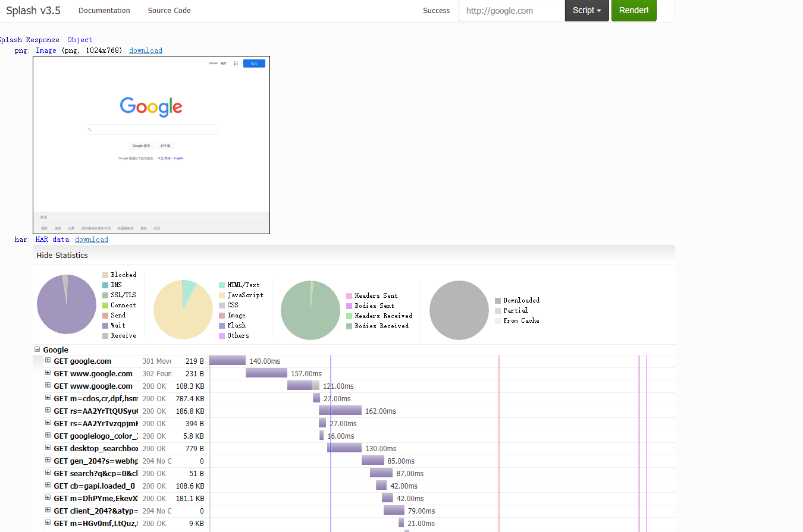Click Hide Statistics toggle link

pyautogui.click(x=62, y=256)
